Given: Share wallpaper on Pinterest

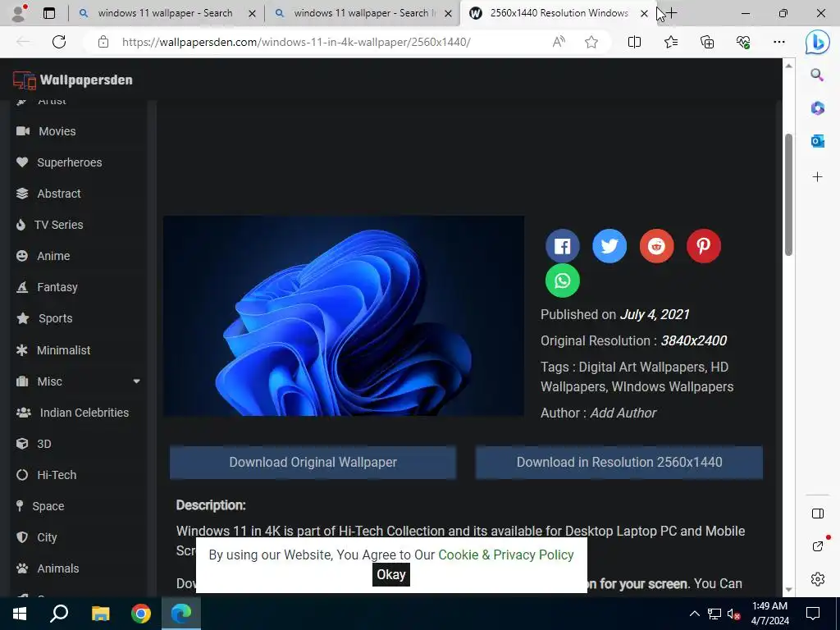Looking at the screenshot, I should (703, 246).
